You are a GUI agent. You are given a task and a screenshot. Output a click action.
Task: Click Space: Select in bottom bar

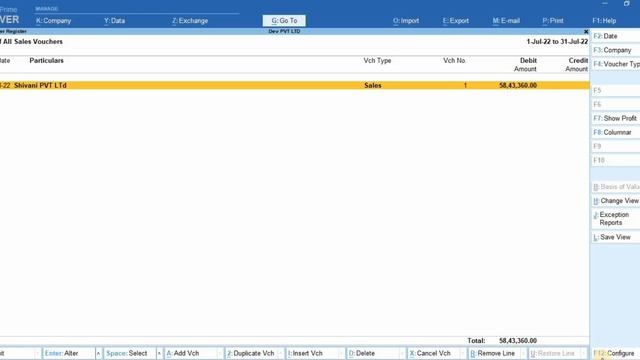[x=129, y=353]
